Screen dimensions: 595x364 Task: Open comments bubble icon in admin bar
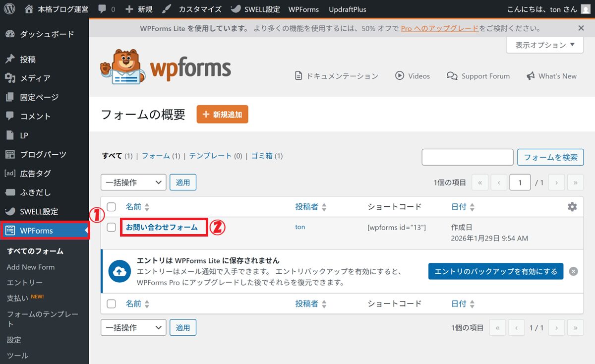pos(101,9)
